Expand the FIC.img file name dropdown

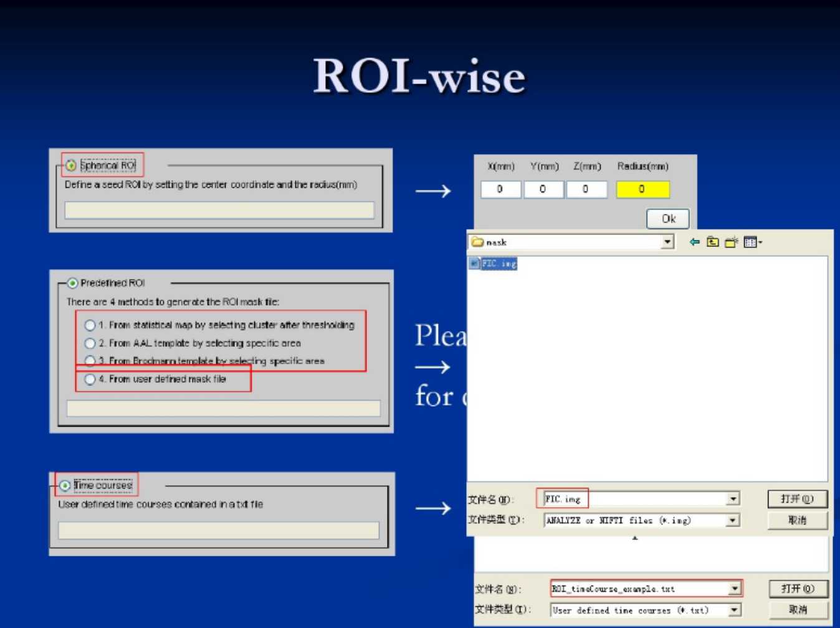click(733, 499)
